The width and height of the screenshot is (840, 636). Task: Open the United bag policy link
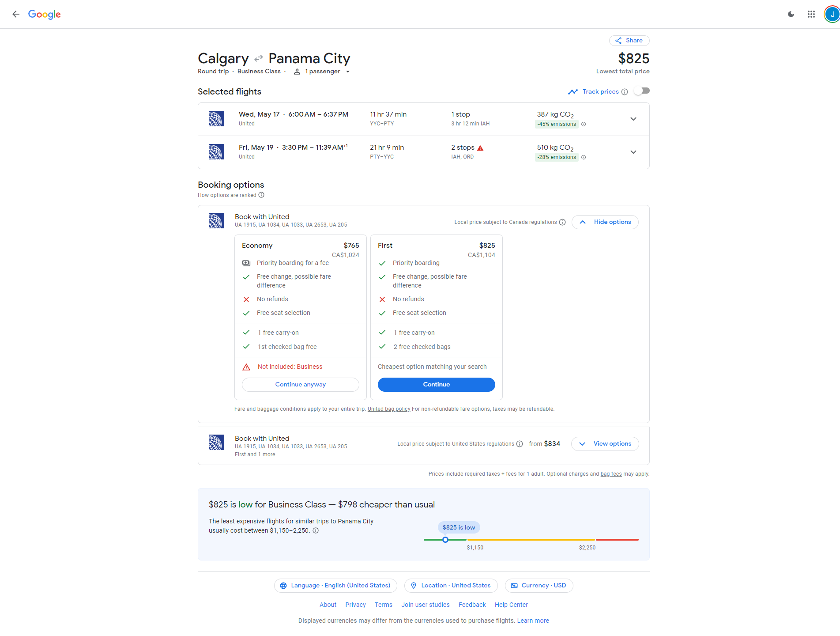click(x=388, y=409)
